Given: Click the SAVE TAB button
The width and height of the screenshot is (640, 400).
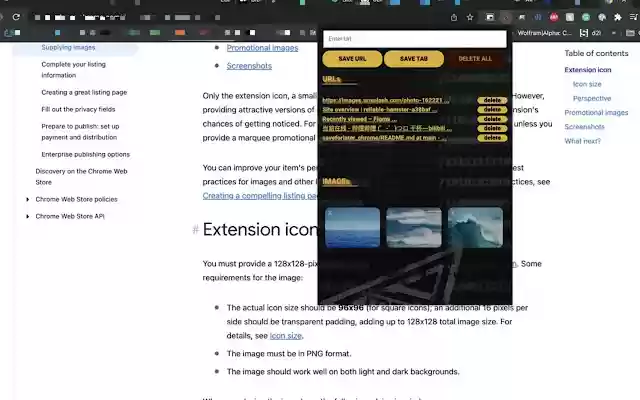Looking at the screenshot, I should coord(414,59).
